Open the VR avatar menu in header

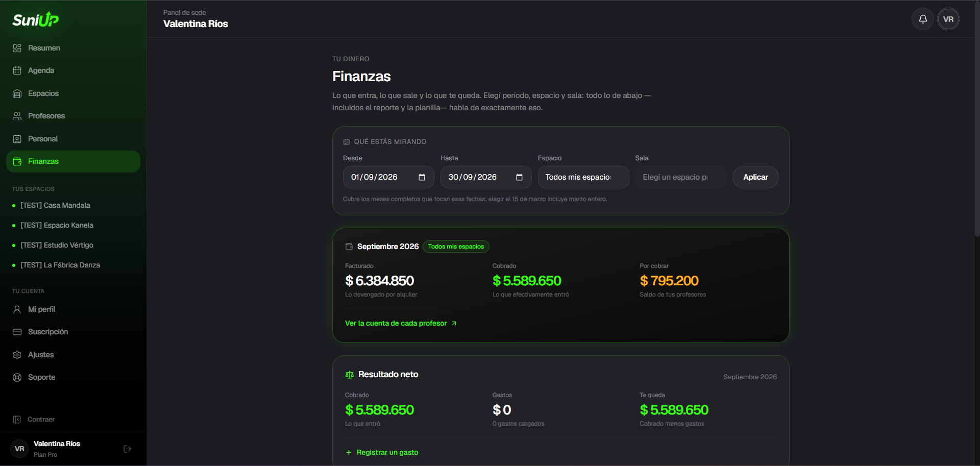[948, 19]
